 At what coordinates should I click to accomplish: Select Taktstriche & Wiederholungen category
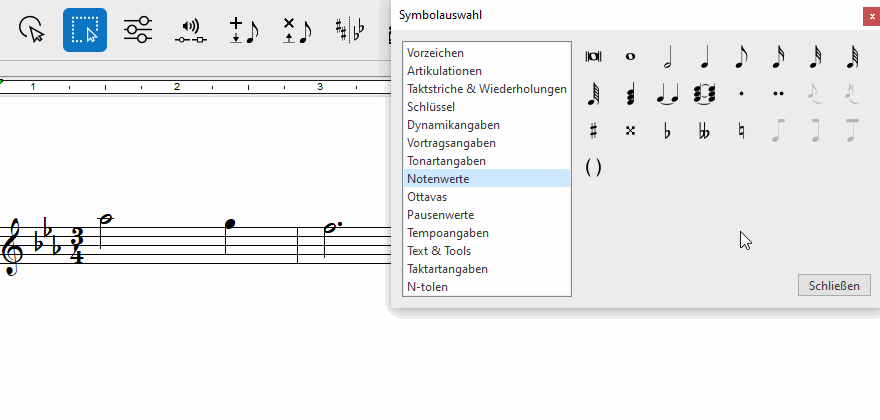(x=486, y=89)
